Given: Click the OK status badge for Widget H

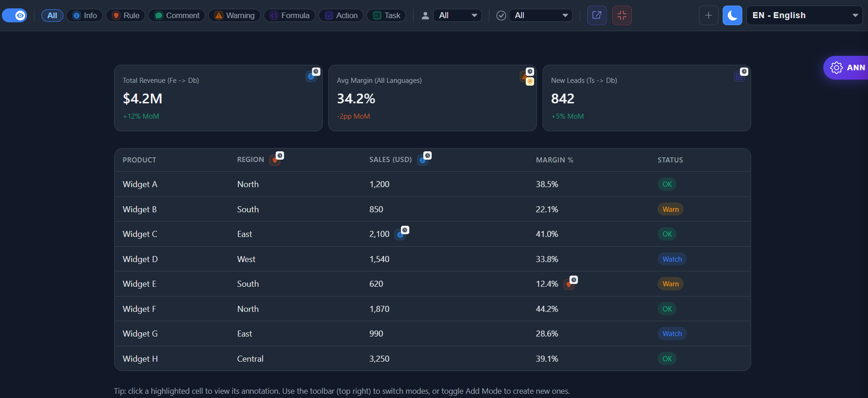Looking at the screenshot, I should pos(667,359).
